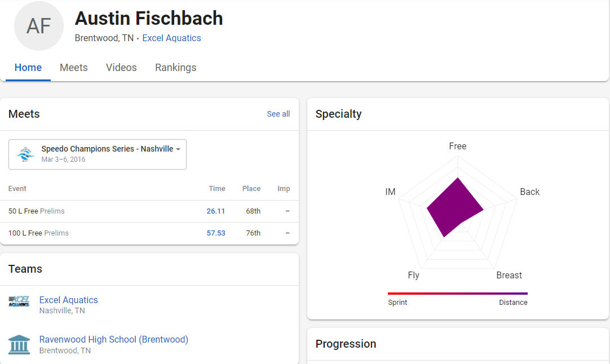Open Excel Aquatics in the Teams list
The image size is (610, 364).
(x=69, y=300)
